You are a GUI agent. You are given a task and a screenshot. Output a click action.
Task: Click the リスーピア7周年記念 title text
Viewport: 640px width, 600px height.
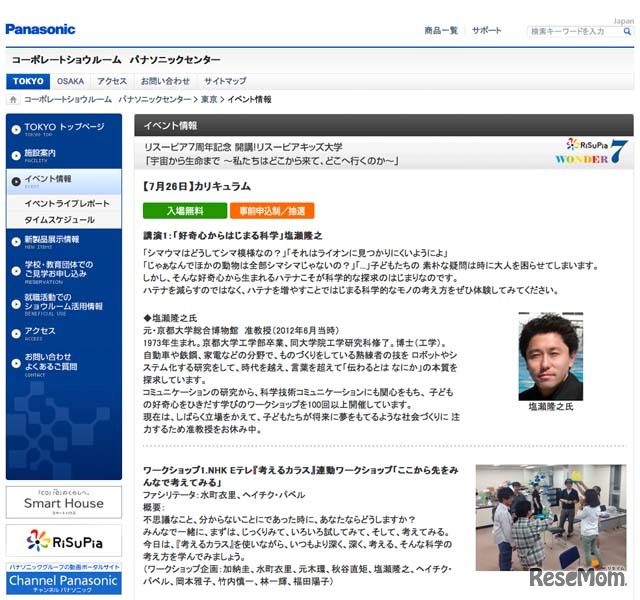pos(243,147)
